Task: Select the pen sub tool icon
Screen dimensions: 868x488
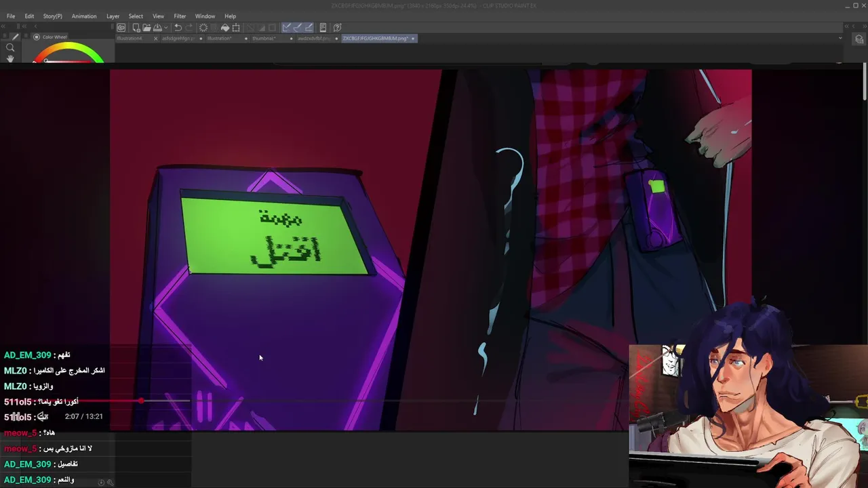Action: point(15,37)
